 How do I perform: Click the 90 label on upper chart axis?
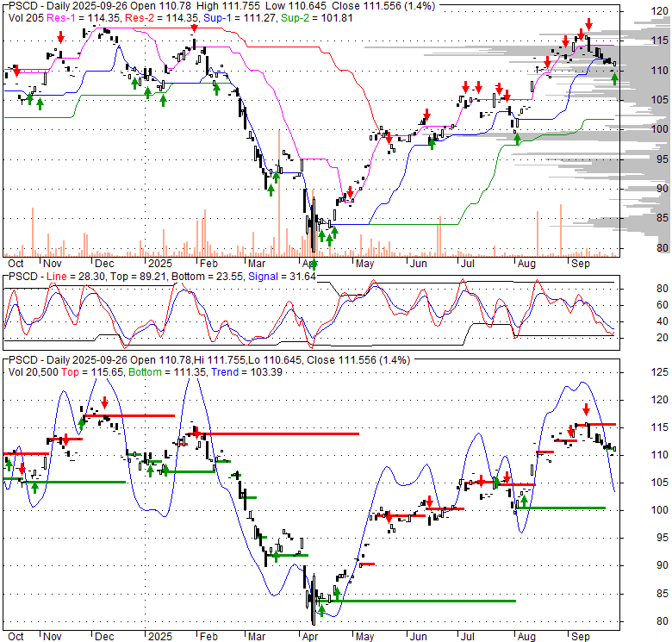point(663,189)
